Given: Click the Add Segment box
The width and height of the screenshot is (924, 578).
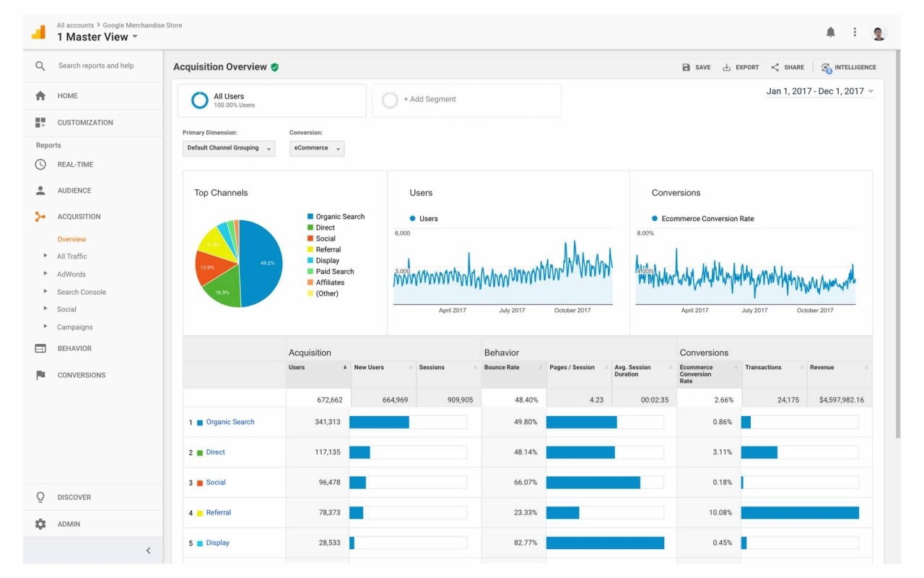Looking at the screenshot, I should click(466, 100).
